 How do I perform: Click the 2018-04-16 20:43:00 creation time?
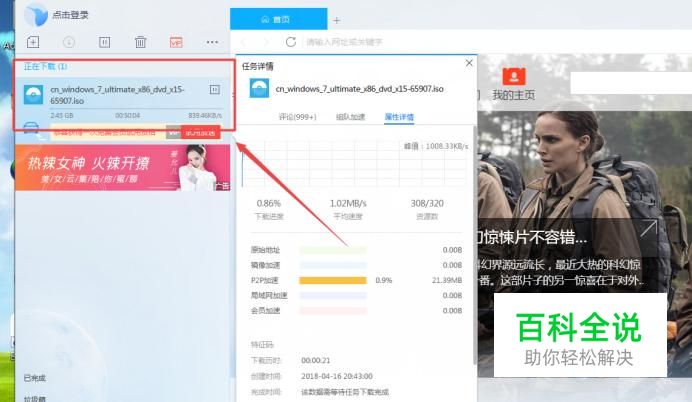337,376
